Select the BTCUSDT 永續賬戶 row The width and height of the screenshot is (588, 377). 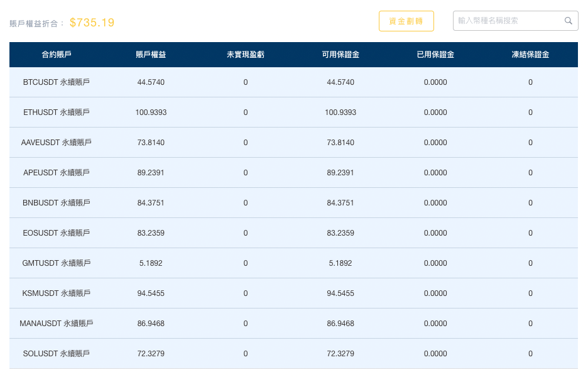(x=57, y=82)
